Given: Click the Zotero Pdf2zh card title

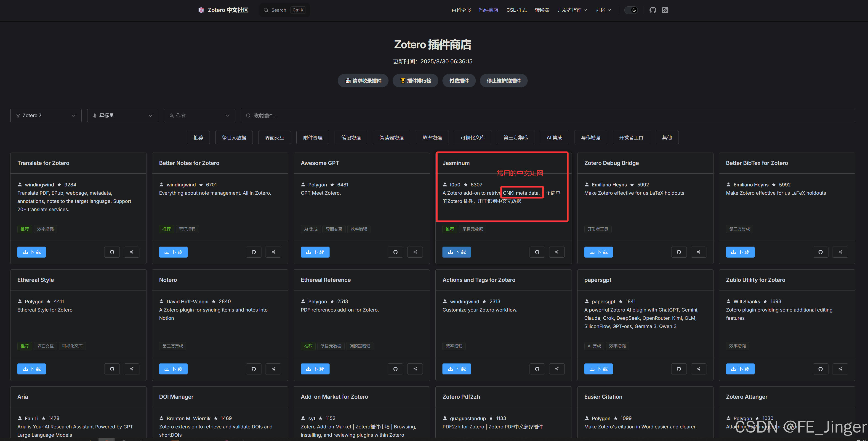Looking at the screenshot, I should point(461,396).
